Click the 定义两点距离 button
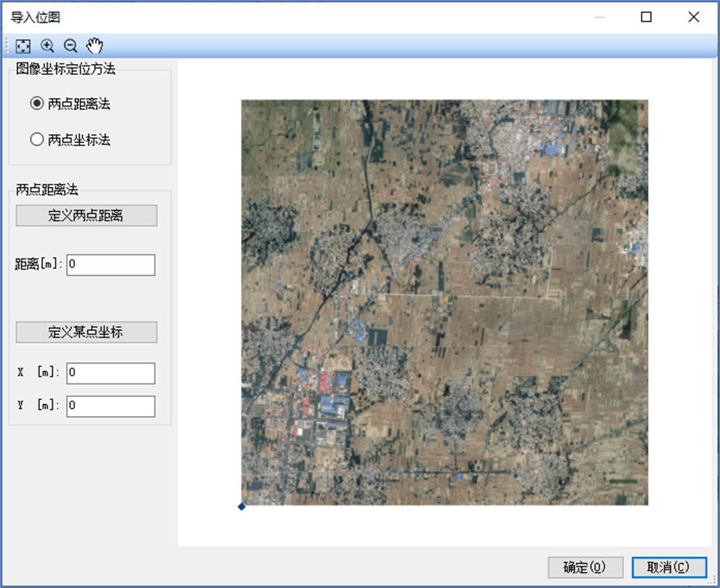The width and height of the screenshot is (720, 588). [x=86, y=215]
